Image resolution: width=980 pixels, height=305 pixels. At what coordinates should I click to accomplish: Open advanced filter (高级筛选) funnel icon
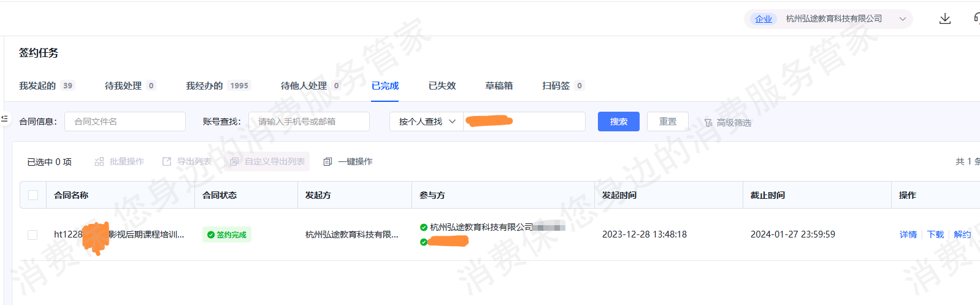point(708,123)
